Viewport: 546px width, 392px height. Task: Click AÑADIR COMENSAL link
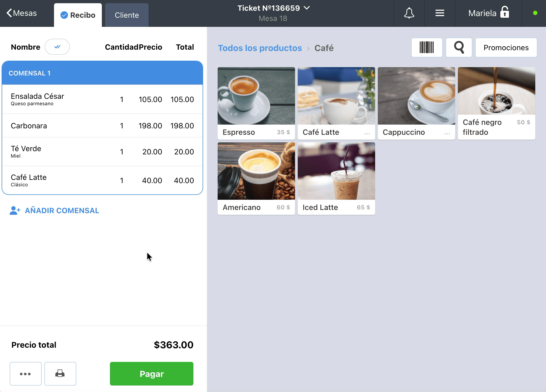(x=62, y=210)
